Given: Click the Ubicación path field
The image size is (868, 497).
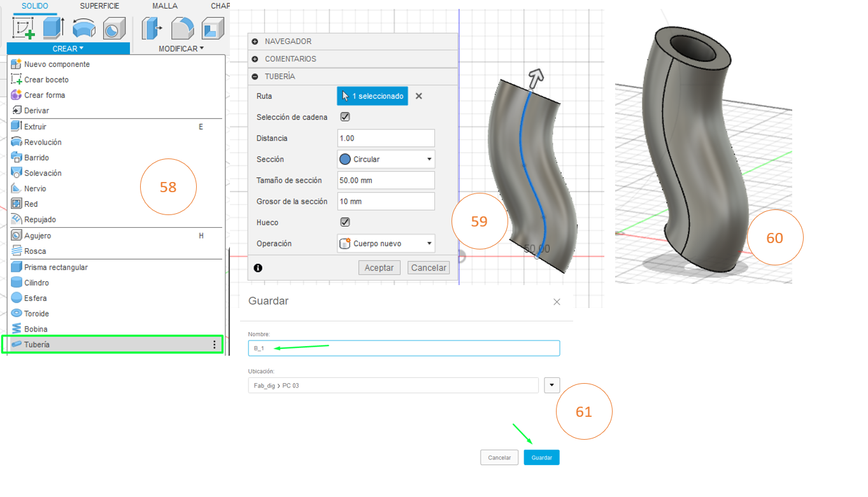Looking at the screenshot, I should [394, 385].
